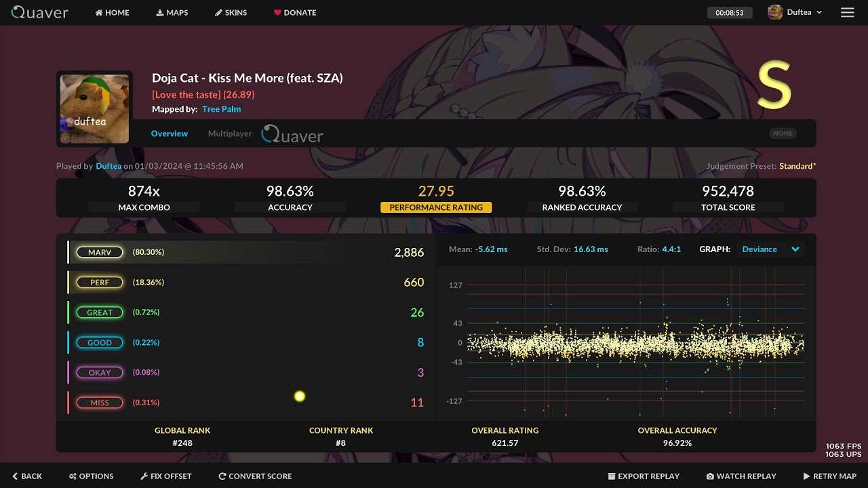The height and width of the screenshot is (488, 868).
Task: Open player Duftea profile link
Action: pyautogui.click(x=108, y=166)
